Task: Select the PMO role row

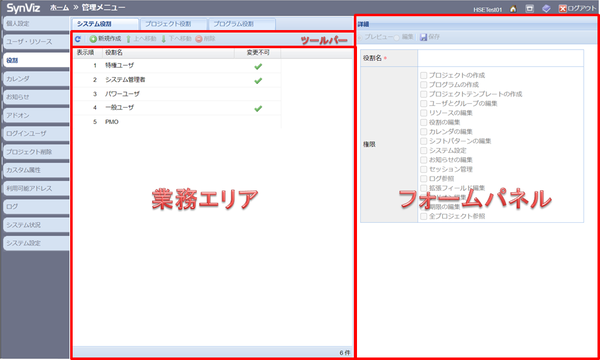Action: (177, 122)
